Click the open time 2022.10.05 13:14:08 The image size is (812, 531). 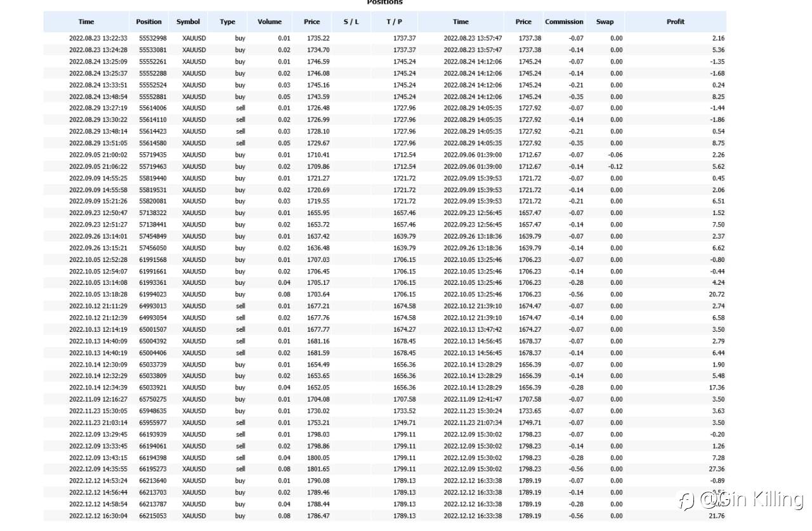[x=98, y=282]
